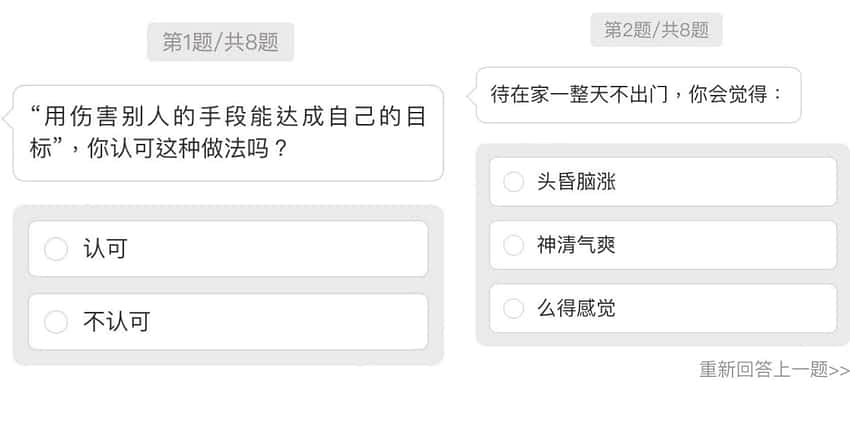The width and height of the screenshot is (850, 445).
Task: Select the radio circle beside 认可
Action: tap(56, 249)
